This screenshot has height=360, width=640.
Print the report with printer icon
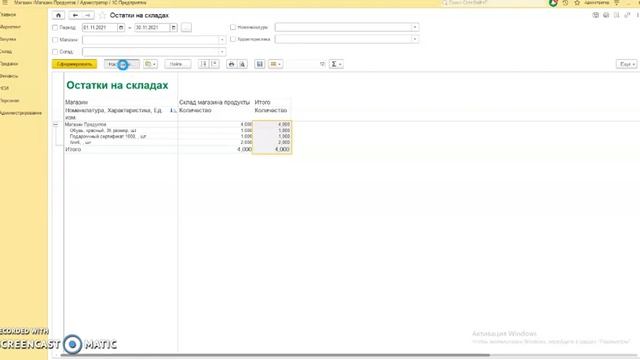(x=231, y=64)
